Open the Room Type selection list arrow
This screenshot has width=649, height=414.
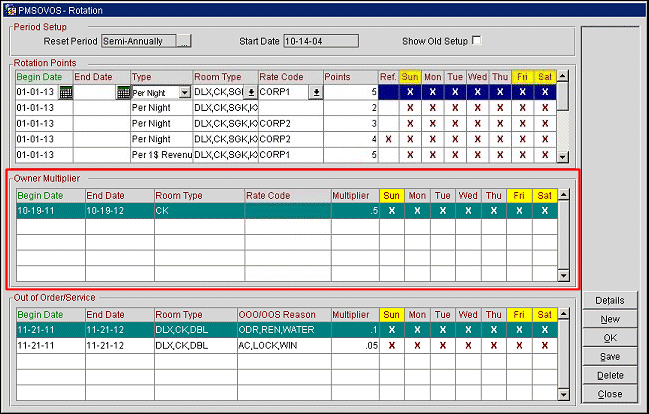pyautogui.click(x=251, y=92)
